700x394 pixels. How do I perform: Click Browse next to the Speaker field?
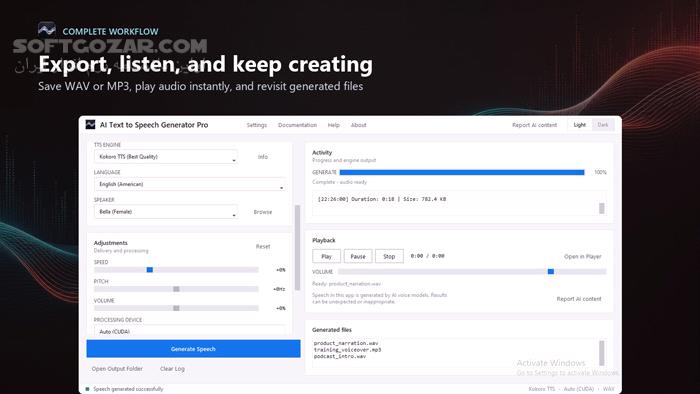(263, 212)
